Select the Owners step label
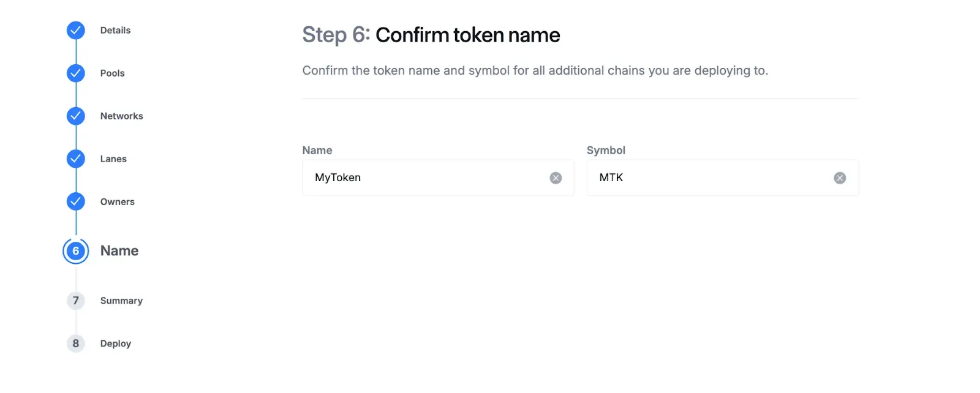Screen dimensions: 980x393 point(117,201)
